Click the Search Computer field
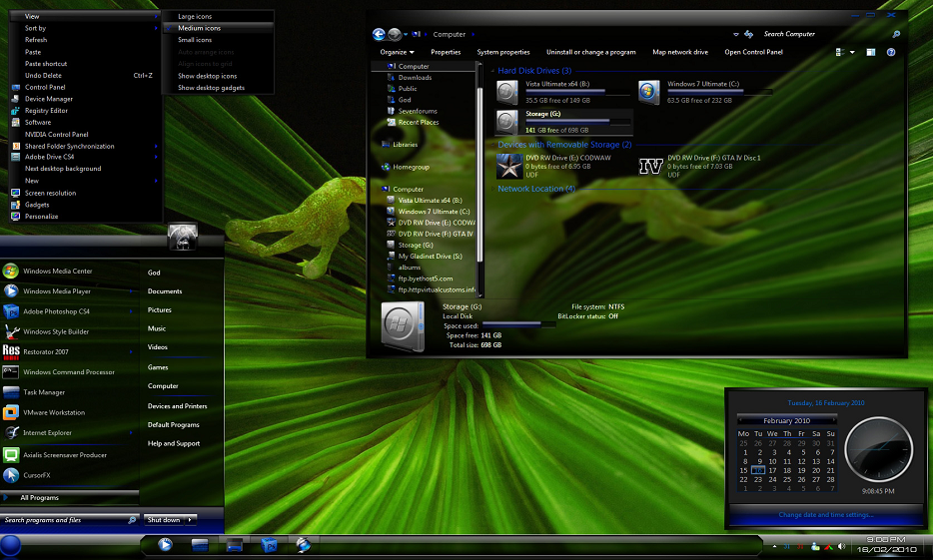The width and height of the screenshot is (933, 560). [x=824, y=35]
